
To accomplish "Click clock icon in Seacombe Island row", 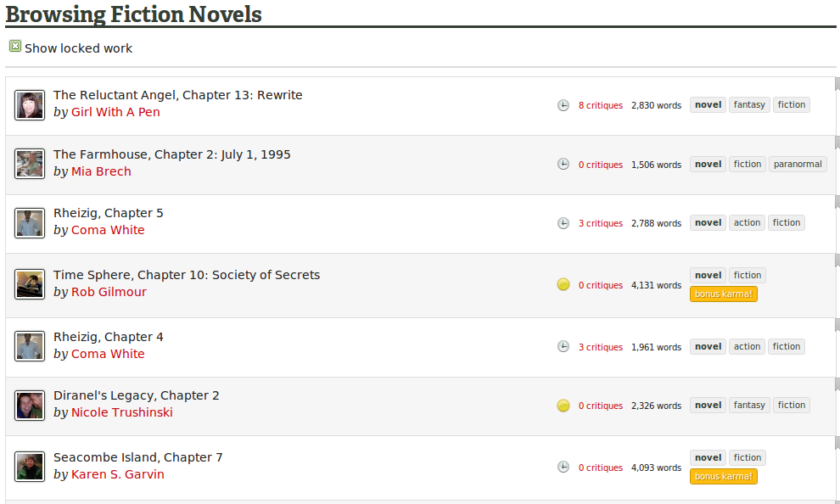I will pyautogui.click(x=563, y=468).
